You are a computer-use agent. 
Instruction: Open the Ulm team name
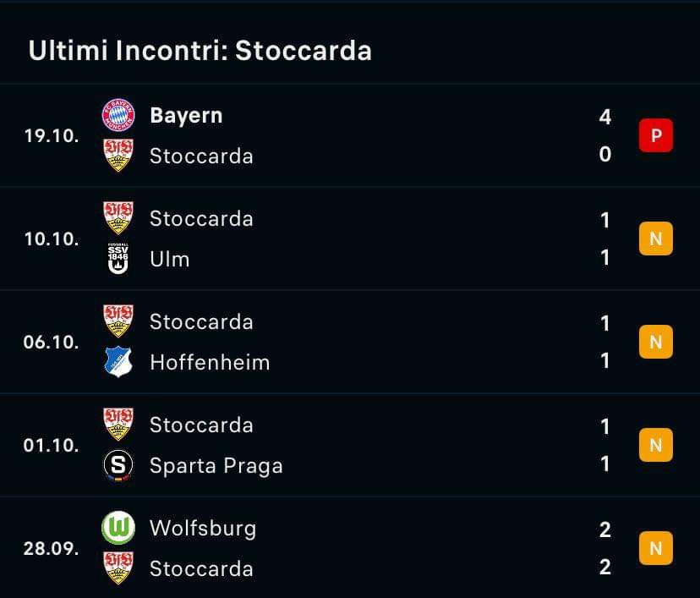[170, 259]
